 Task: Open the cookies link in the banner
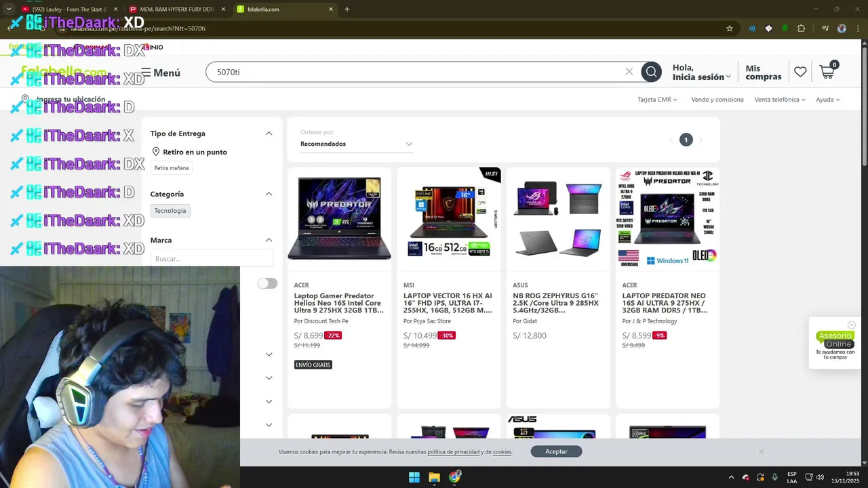coord(502,452)
